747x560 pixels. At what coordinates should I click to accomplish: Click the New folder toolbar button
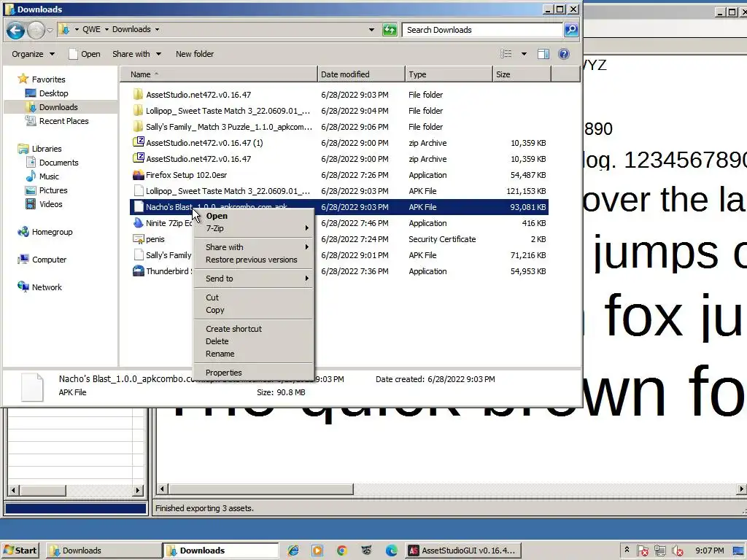194,54
